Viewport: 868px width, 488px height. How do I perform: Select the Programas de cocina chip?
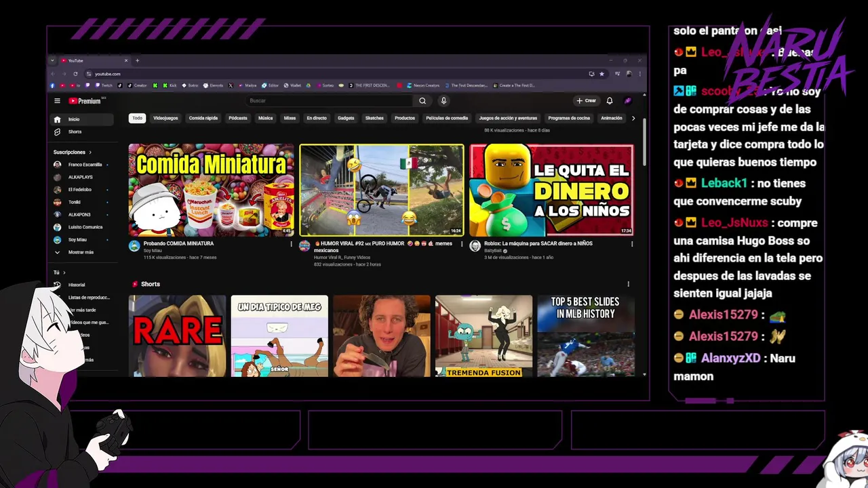click(x=569, y=118)
